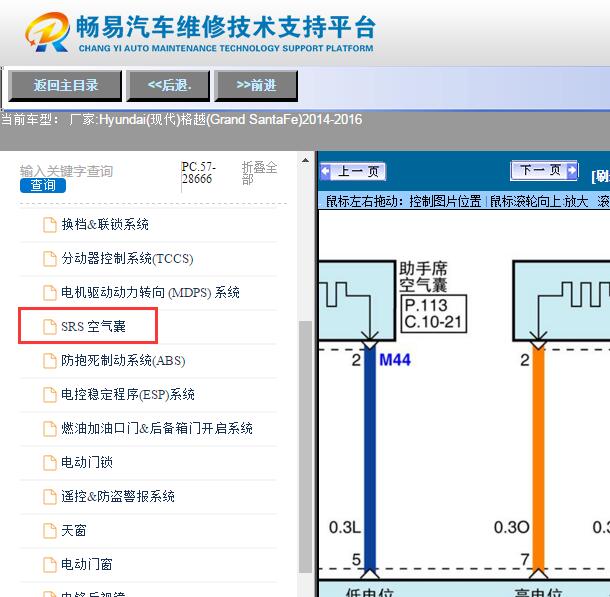Viewport: 610px width, 597px height.
Task: Click the P.113 C.10-21 reference box
Action: pos(433,314)
